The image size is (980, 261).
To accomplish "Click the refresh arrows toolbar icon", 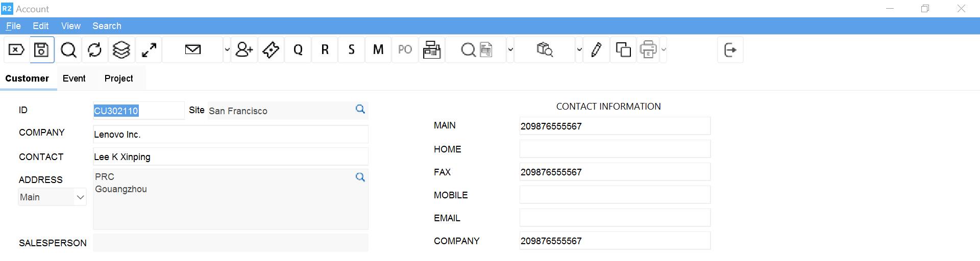I will (x=95, y=50).
